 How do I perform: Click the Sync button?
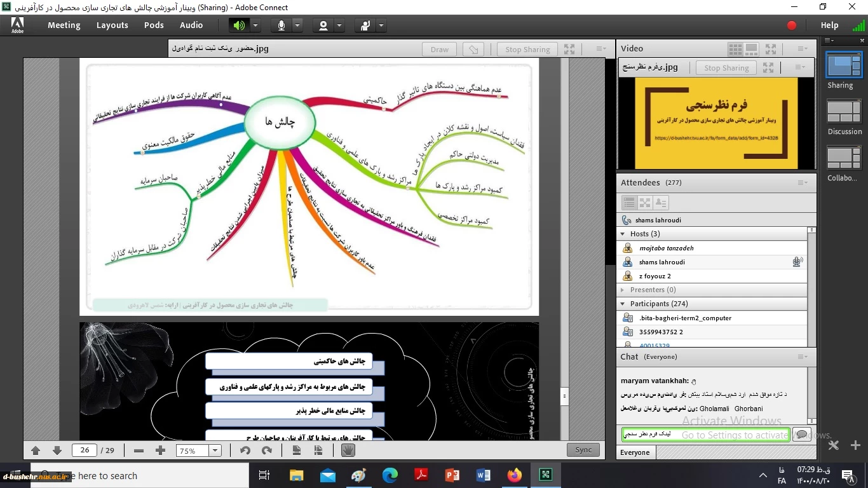pos(583,450)
